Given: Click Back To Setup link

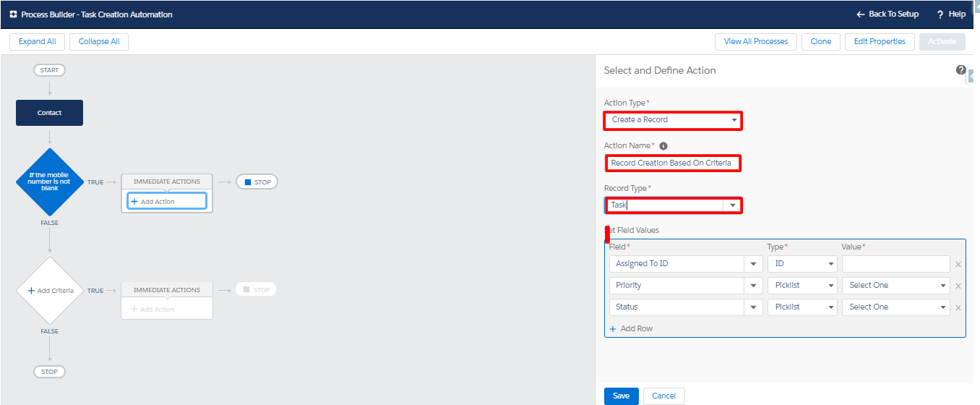Looking at the screenshot, I should [887, 14].
